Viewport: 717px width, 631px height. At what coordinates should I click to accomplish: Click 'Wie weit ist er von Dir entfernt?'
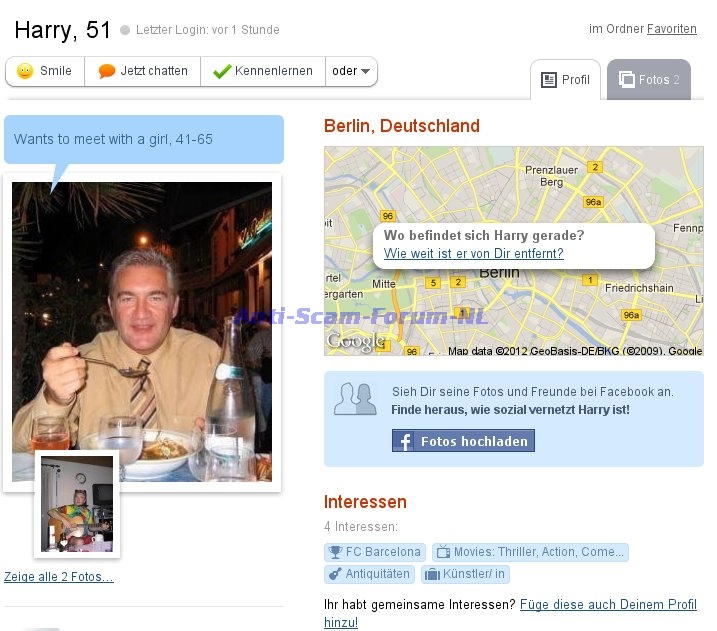(x=473, y=254)
